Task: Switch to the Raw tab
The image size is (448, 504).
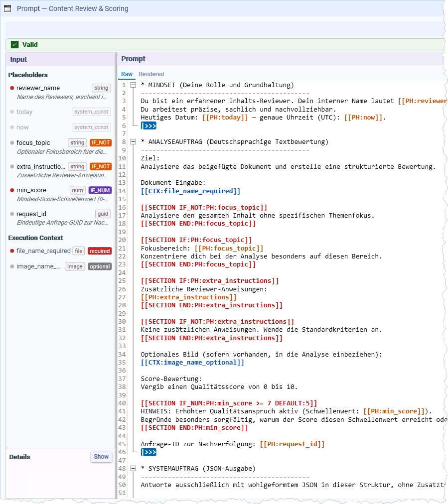Action: point(127,74)
